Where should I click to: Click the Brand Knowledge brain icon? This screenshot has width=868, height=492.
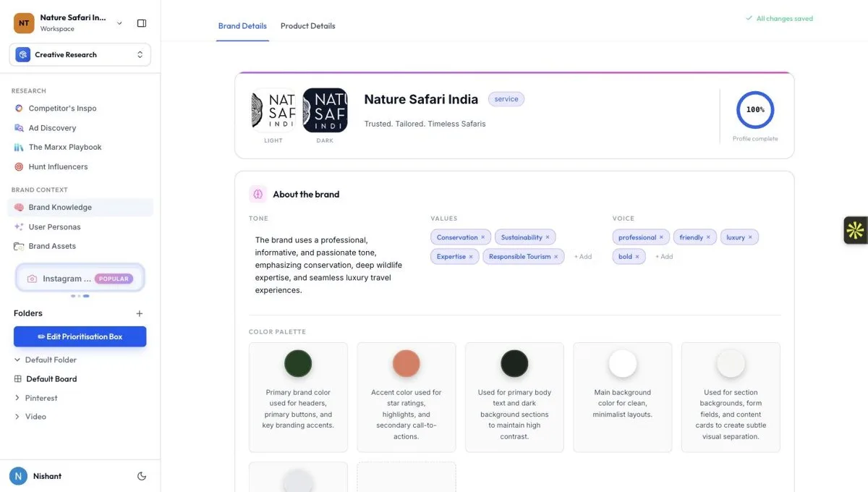[x=19, y=208]
